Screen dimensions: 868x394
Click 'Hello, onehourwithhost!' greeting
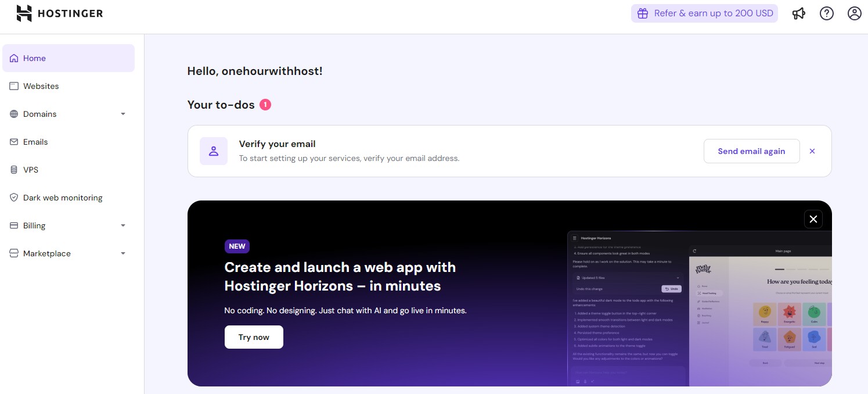click(255, 71)
